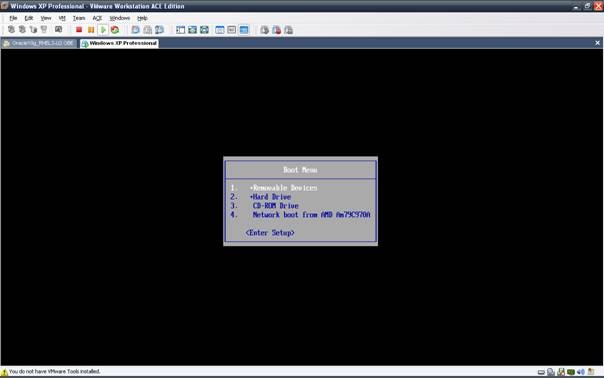Click the green Power On play button
The width and height of the screenshot is (604, 378).
(x=103, y=30)
